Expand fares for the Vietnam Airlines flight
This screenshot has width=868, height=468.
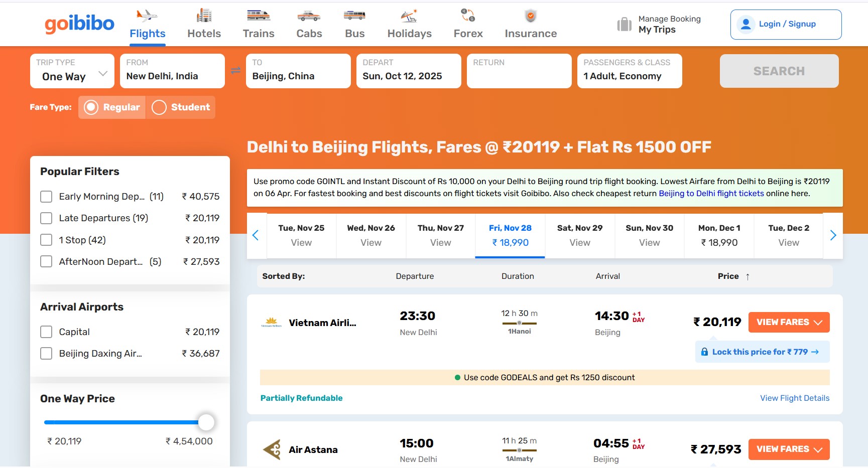pyautogui.click(x=789, y=322)
